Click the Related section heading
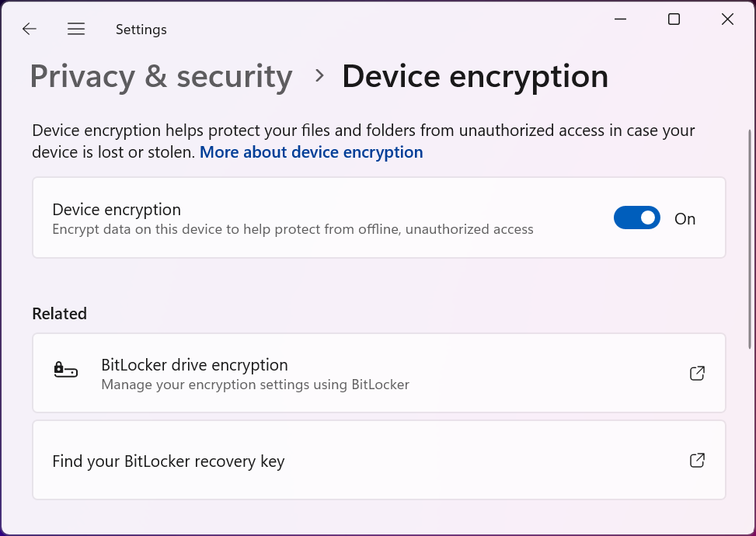The width and height of the screenshot is (756, 536). pos(59,314)
